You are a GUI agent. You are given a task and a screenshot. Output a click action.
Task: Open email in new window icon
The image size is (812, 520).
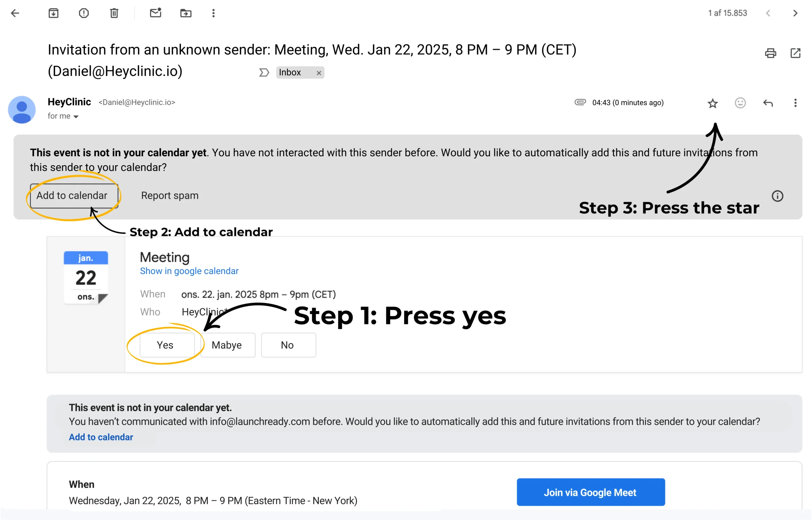[x=795, y=53]
